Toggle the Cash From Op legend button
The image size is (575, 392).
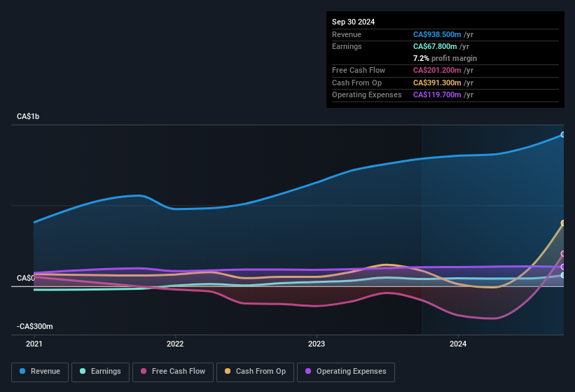255,372
